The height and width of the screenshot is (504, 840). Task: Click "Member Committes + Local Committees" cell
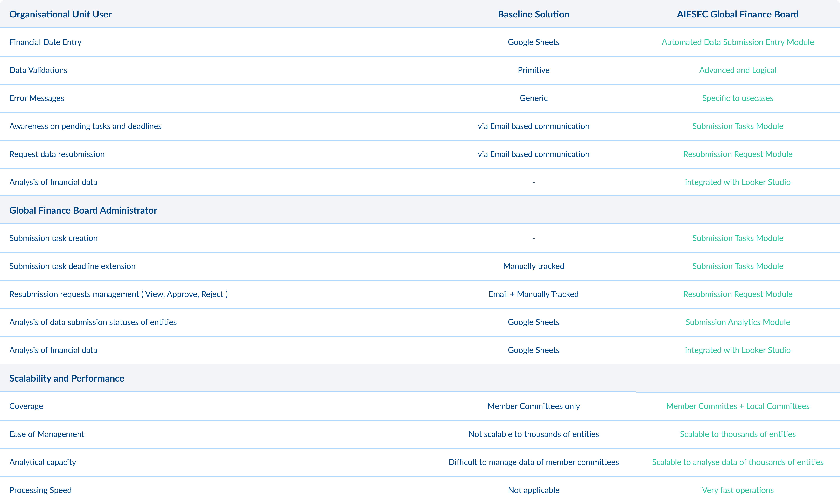click(738, 406)
